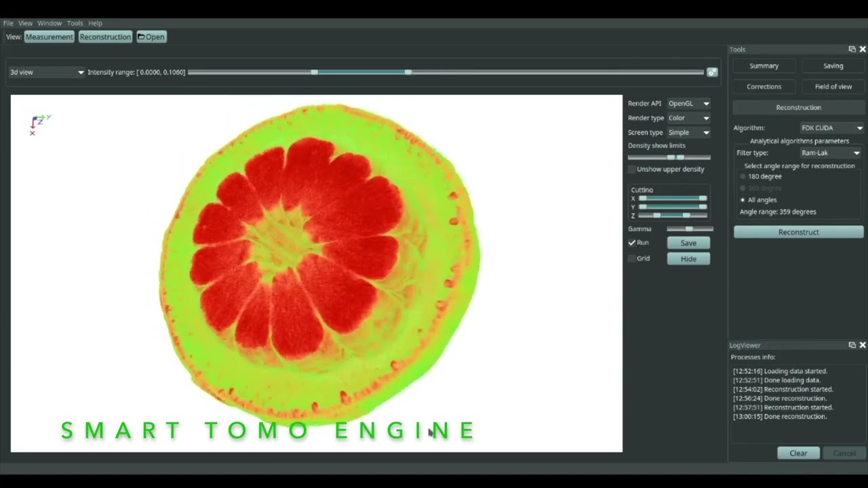
Task: Click the Open folder button
Action: (x=151, y=37)
